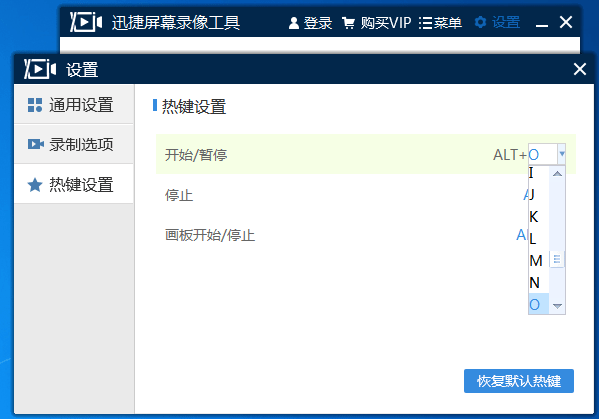Expand the 开始/暂停 hotkey dropdown arrow
Viewport: 599px width, 419px height.
pyautogui.click(x=562, y=154)
